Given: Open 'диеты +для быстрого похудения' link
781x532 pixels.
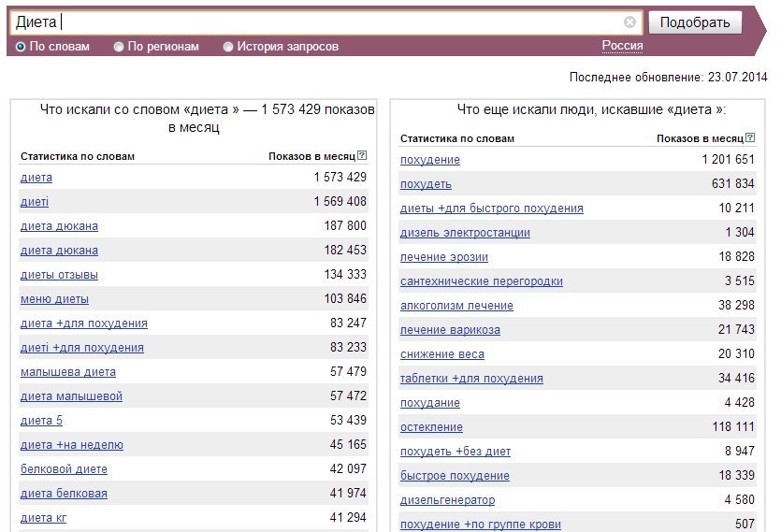Looking at the screenshot, I should tap(492, 208).
